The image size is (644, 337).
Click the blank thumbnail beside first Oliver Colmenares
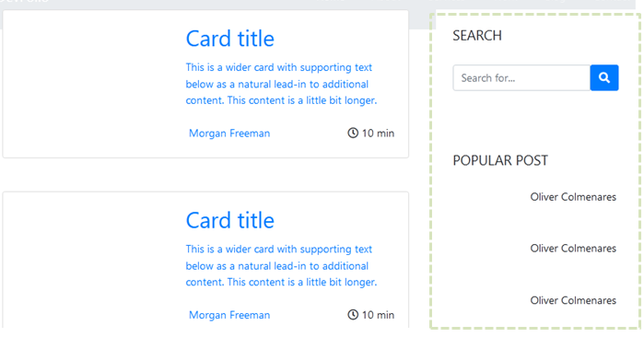click(x=488, y=197)
